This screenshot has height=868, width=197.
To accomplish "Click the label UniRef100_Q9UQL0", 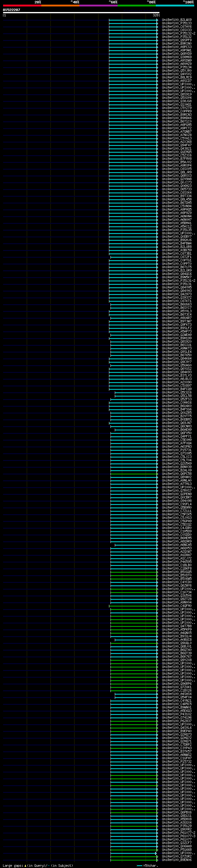I will click(176, 643).
